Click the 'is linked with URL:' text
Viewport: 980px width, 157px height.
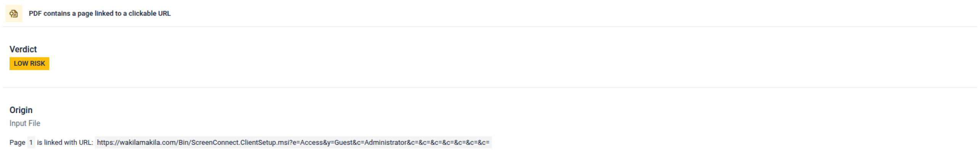coord(65,142)
